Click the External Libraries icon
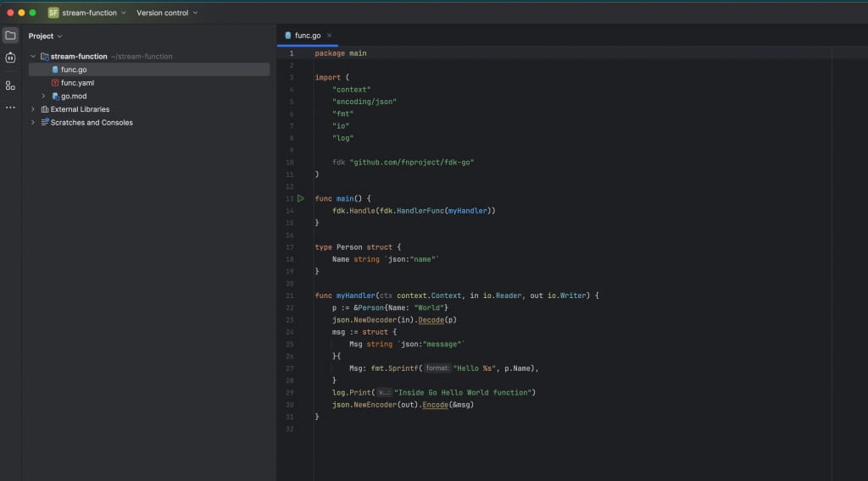 (x=44, y=109)
